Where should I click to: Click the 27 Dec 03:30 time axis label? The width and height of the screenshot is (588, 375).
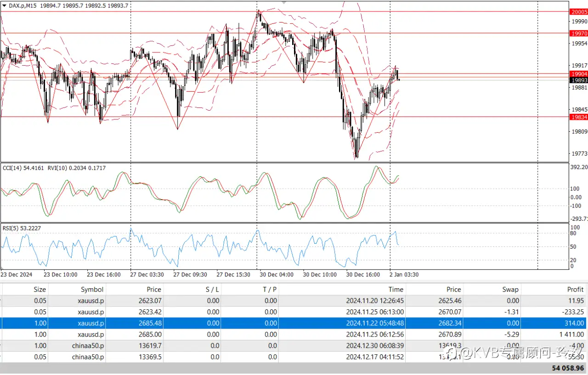click(147, 274)
